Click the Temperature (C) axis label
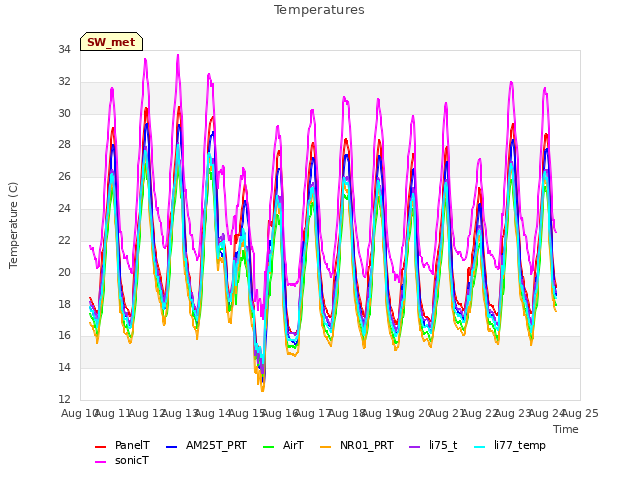The image size is (640, 480). (x=13, y=225)
